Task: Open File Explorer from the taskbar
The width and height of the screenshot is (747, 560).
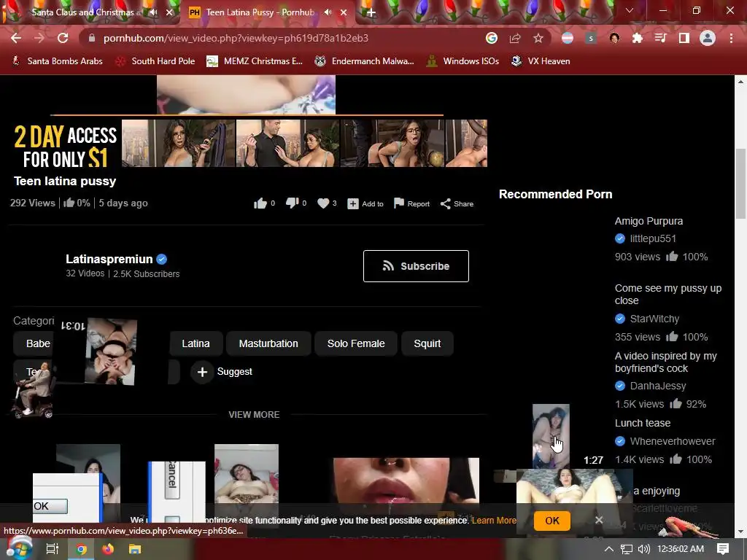Action: pyautogui.click(x=135, y=549)
